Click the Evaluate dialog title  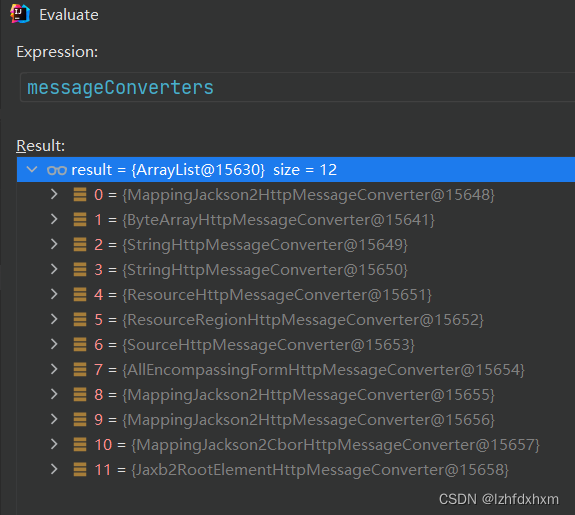[69, 15]
